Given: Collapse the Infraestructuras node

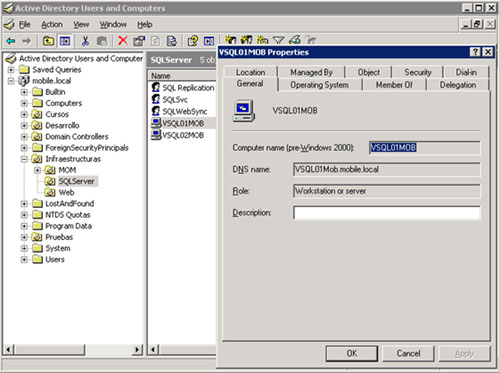Looking at the screenshot, I should (x=24, y=159).
